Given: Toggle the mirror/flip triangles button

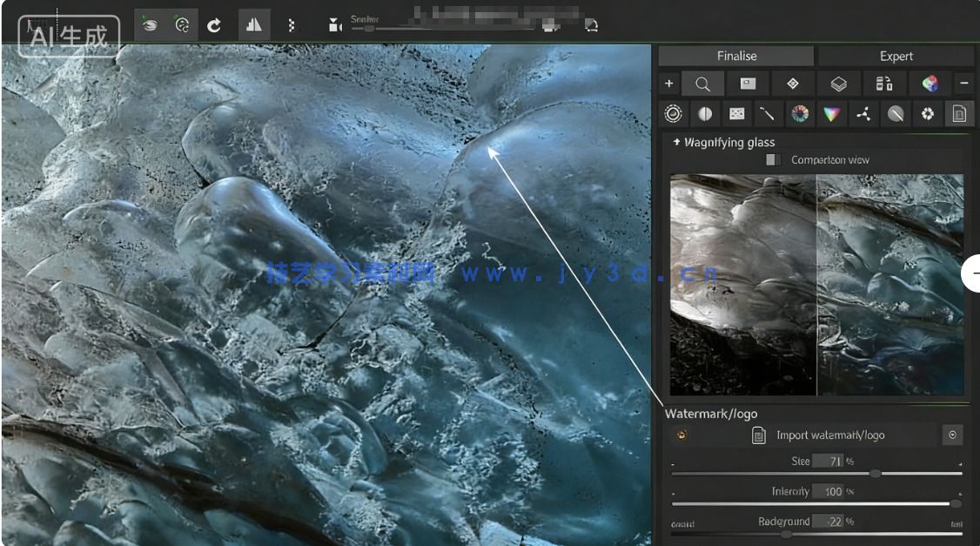Looking at the screenshot, I should coord(254,25).
